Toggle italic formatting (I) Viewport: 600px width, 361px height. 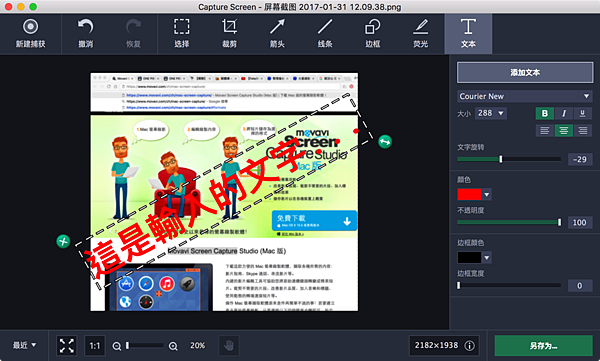coord(564,113)
